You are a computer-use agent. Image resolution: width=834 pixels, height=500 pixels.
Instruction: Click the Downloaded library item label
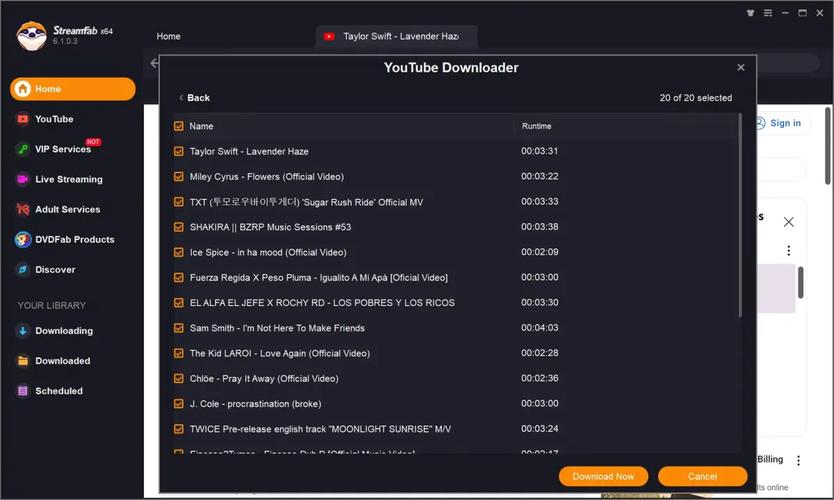[63, 361]
